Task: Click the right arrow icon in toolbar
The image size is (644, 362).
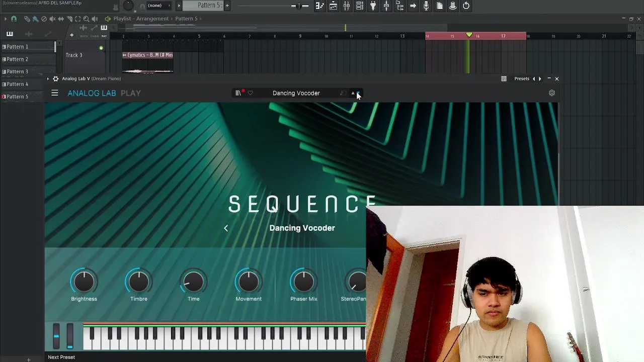Action: click(413, 6)
